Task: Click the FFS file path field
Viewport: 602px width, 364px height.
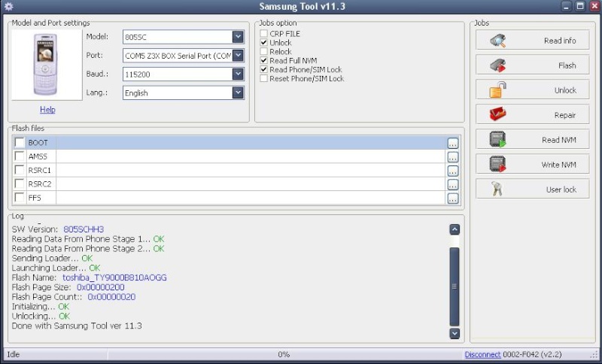Action: coord(251,198)
